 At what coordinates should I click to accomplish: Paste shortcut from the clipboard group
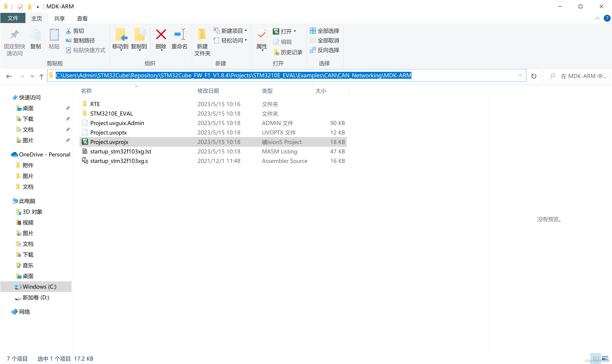pos(85,50)
